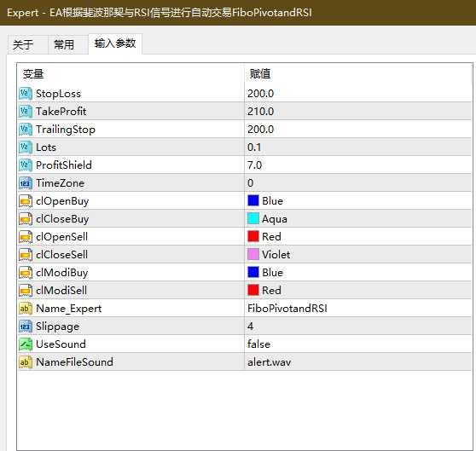Select the Name_Expert string icon
Image resolution: width=476 pixels, height=451 pixels.
[26, 309]
